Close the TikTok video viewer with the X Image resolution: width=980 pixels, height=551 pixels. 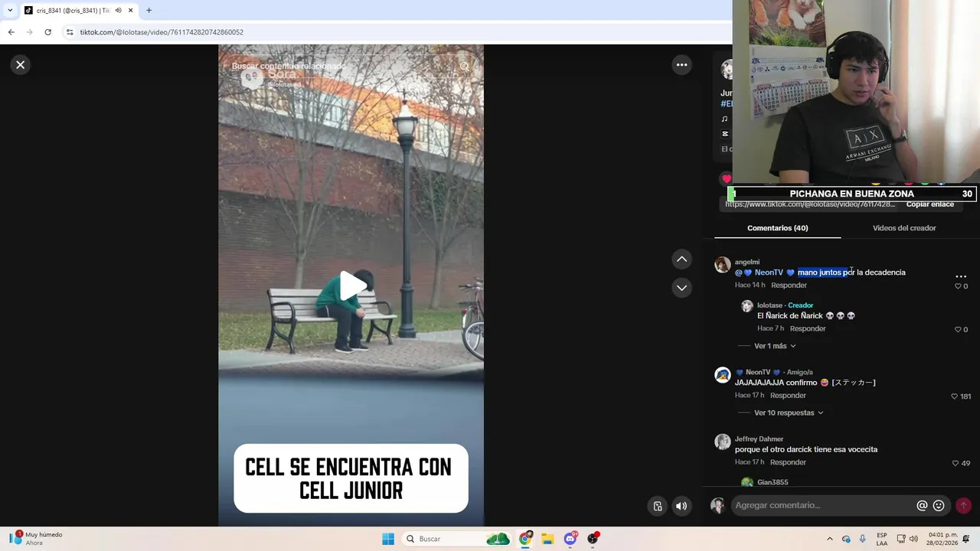point(21,65)
